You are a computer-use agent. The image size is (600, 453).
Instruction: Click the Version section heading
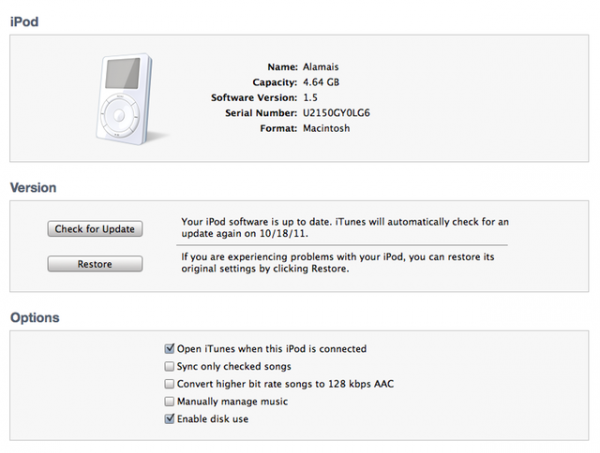[33, 187]
